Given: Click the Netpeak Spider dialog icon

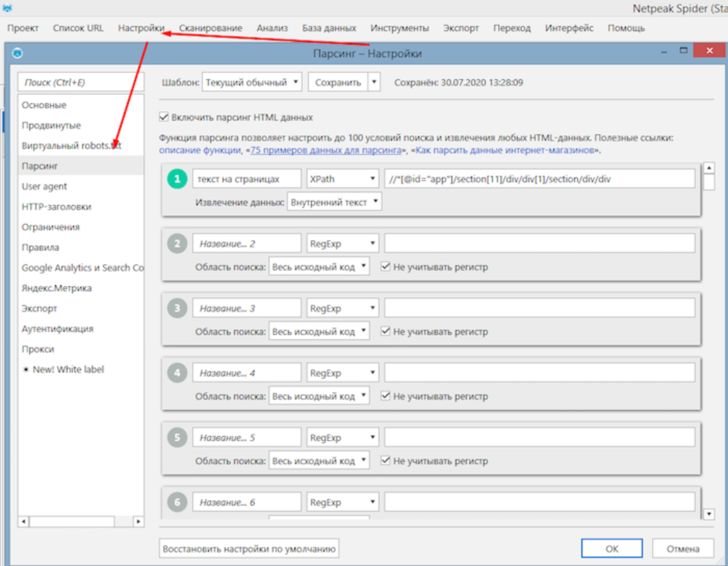Looking at the screenshot, I should coord(17,53).
